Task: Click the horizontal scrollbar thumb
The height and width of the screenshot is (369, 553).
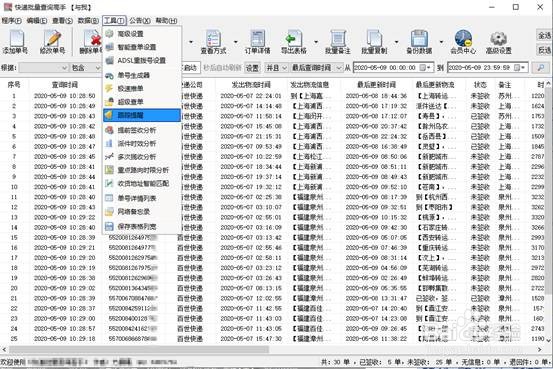Action: [x=139, y=349]
